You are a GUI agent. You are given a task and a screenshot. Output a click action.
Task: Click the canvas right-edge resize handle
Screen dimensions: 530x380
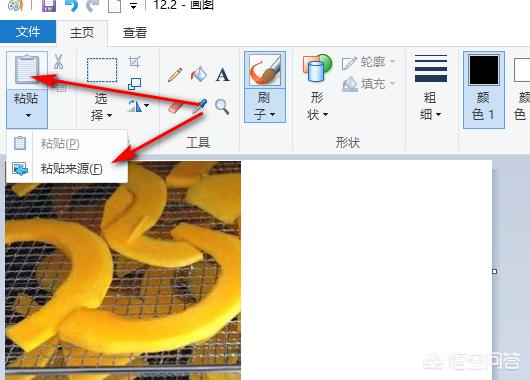point(495,271)
